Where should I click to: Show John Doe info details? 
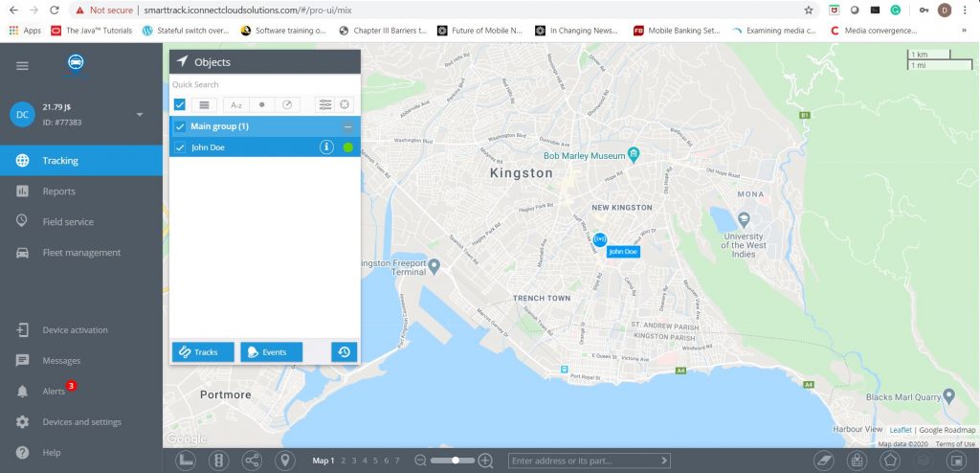(325, 147)
